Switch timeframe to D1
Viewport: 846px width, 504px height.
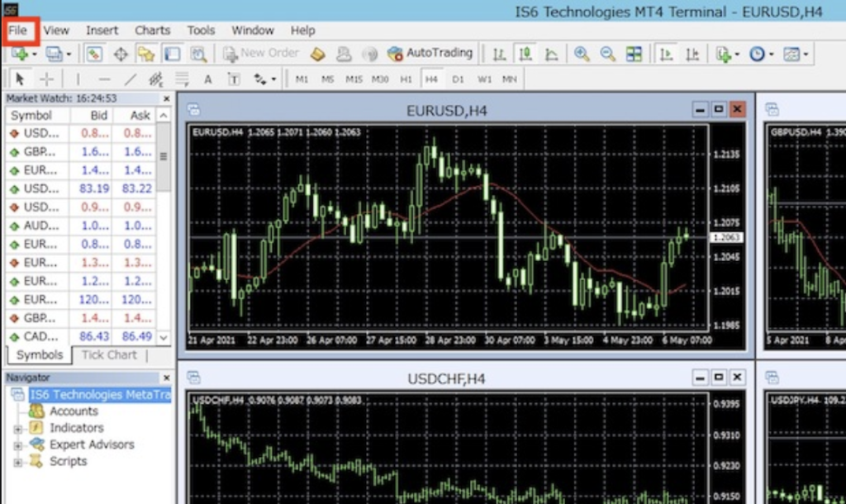pyautogui.click(x=458, y=79)
